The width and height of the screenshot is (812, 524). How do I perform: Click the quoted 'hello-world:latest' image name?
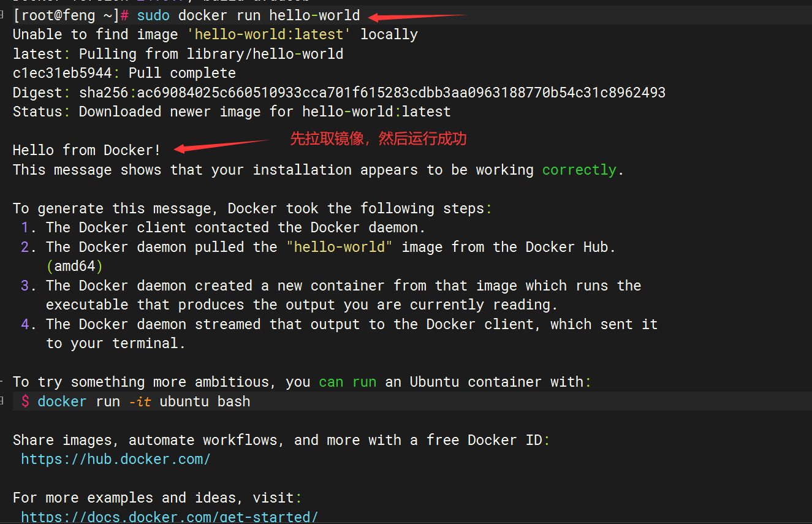269,34
